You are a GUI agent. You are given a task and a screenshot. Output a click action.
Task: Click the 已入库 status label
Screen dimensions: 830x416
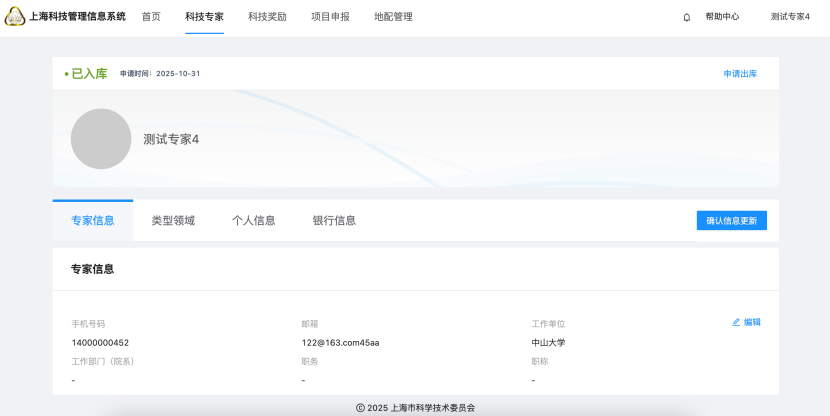[89, 74]
